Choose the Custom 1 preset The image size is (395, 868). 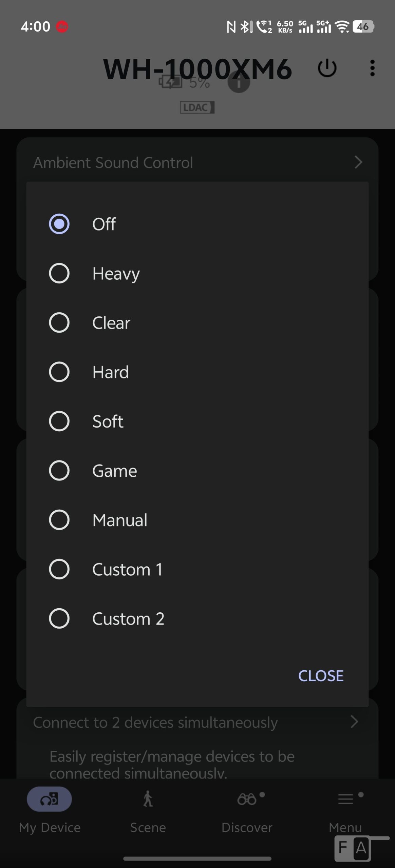click(59, 569)
